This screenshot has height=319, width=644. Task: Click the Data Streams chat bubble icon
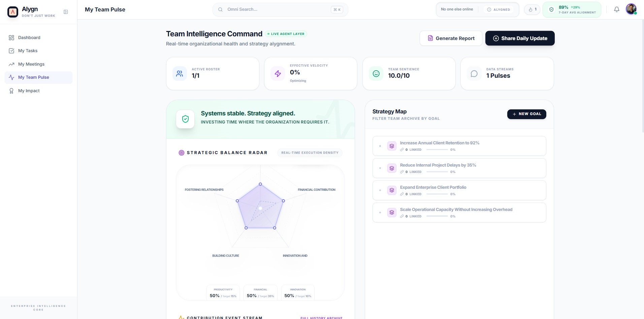coord(474,73)
